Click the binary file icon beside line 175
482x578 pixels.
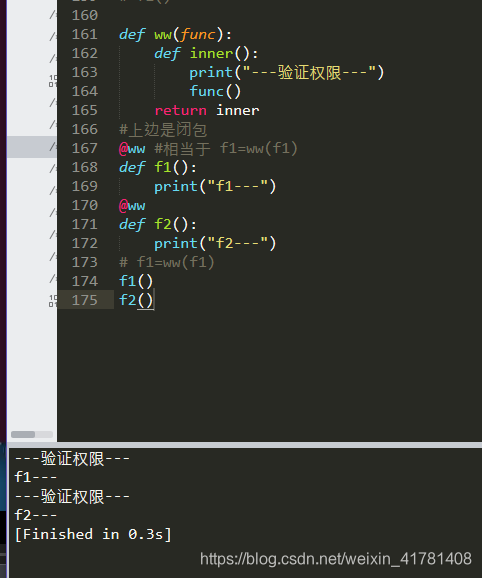click(x=53, y=301)
